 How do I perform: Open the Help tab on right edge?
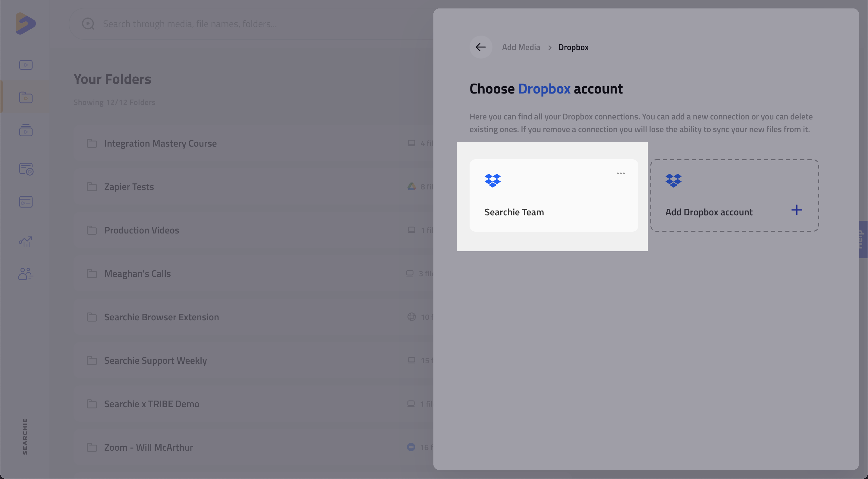click(x=863, y=239)
